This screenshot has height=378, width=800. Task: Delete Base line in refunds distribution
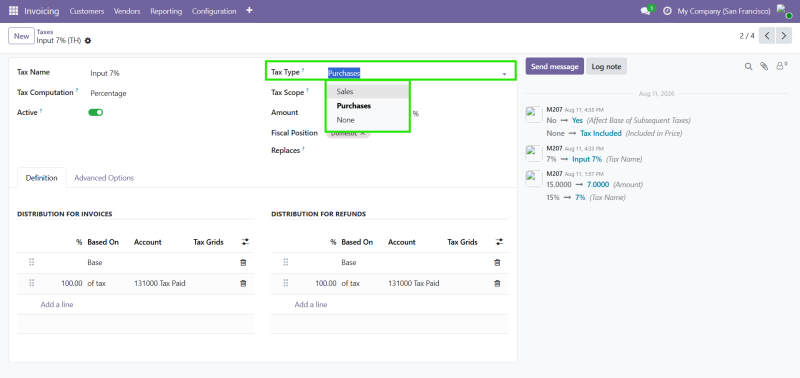point(497,262)
